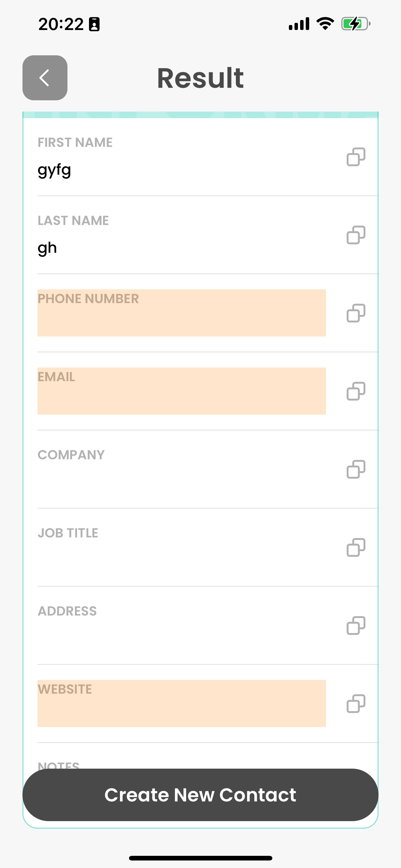Copy the Last Name value
The width and height of the screenshot is (401, 868).
(x=355, y=235)
